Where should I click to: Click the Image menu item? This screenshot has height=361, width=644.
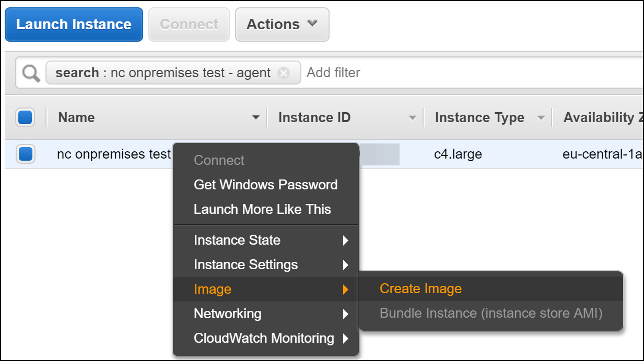[213, 290]
